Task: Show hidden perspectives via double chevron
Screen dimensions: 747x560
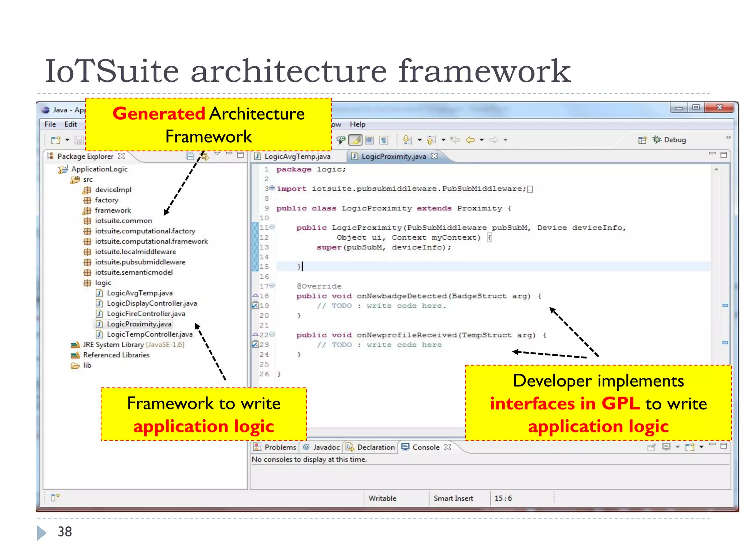Action: [728, 137]
